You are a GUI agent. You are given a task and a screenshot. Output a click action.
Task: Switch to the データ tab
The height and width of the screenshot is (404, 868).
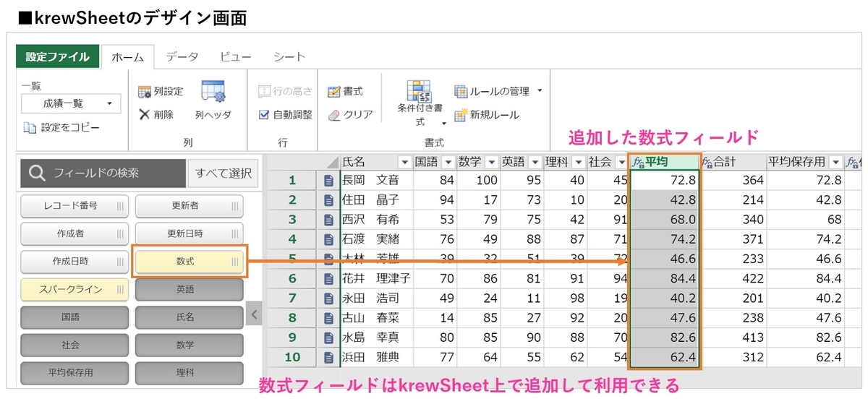182,56
